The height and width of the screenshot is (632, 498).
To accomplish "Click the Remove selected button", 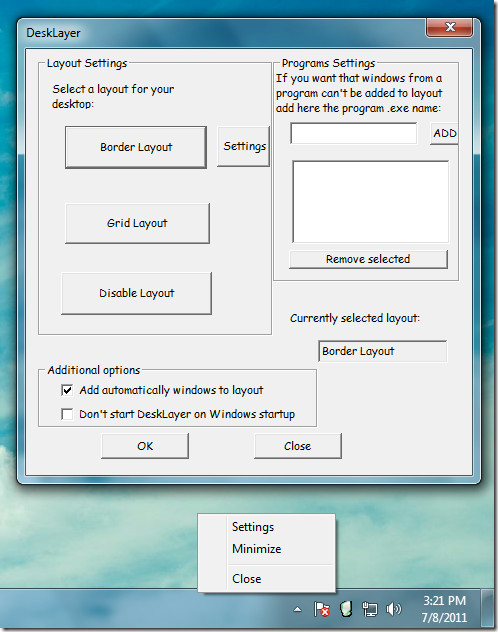I will click(368, 259).
